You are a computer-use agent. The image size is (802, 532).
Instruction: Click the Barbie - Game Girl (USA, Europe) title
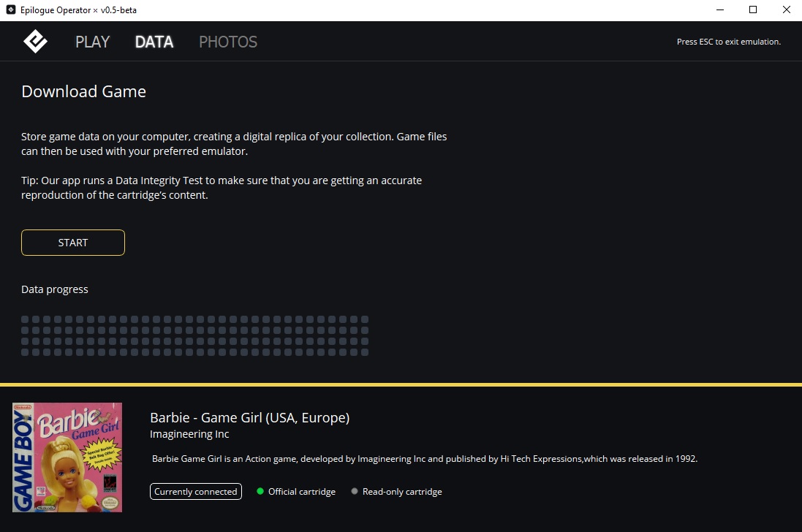pos(249,418)
